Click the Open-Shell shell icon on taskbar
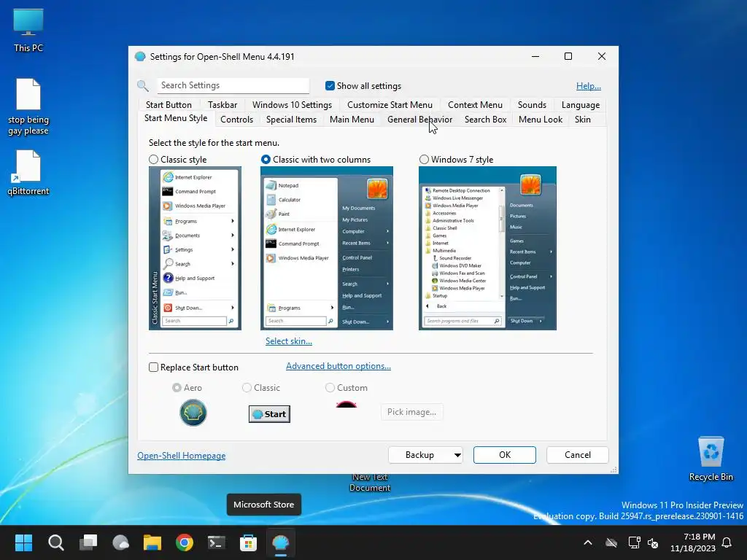Screen dimensions: 747x560 (281, 542)
